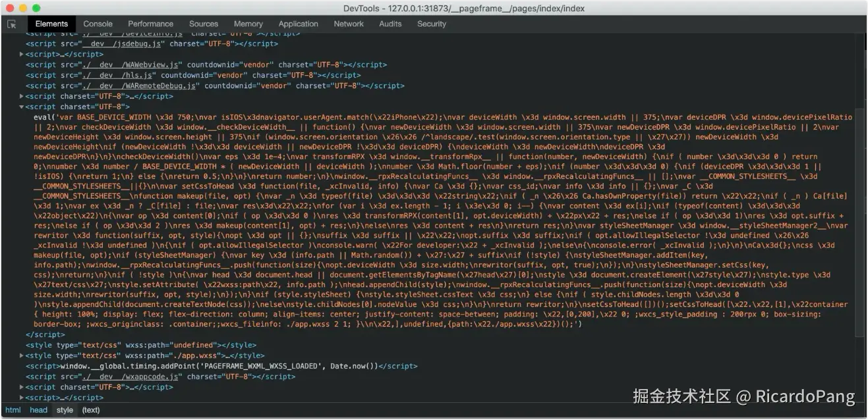Screen dimensions: 868x420
Task: Select html in the breadcrumb bar
Action: point(13,410)
